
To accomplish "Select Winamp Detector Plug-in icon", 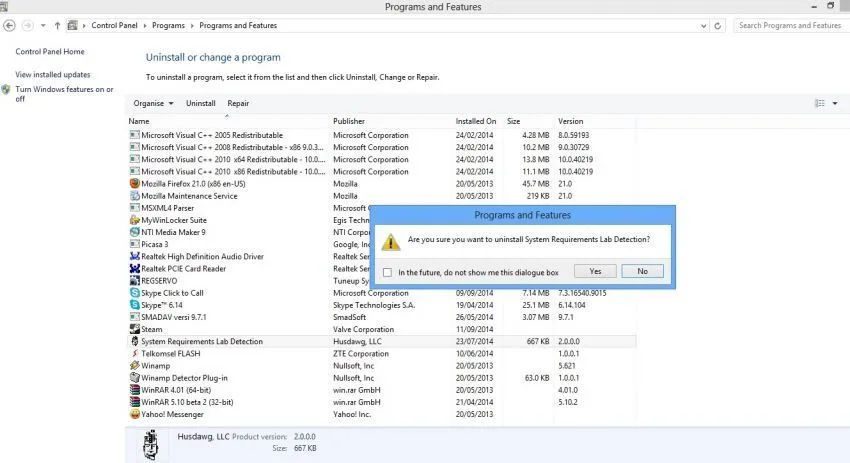I will pos(134,377).
